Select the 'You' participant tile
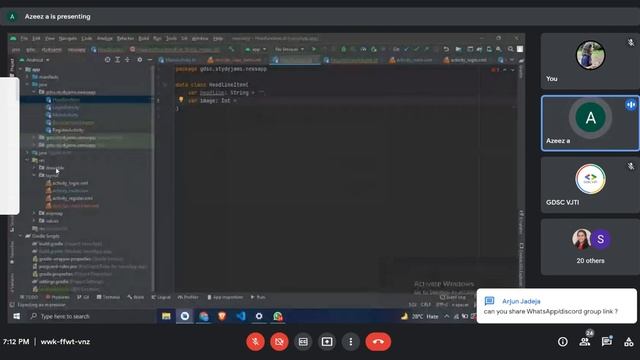 pos(590,62)
